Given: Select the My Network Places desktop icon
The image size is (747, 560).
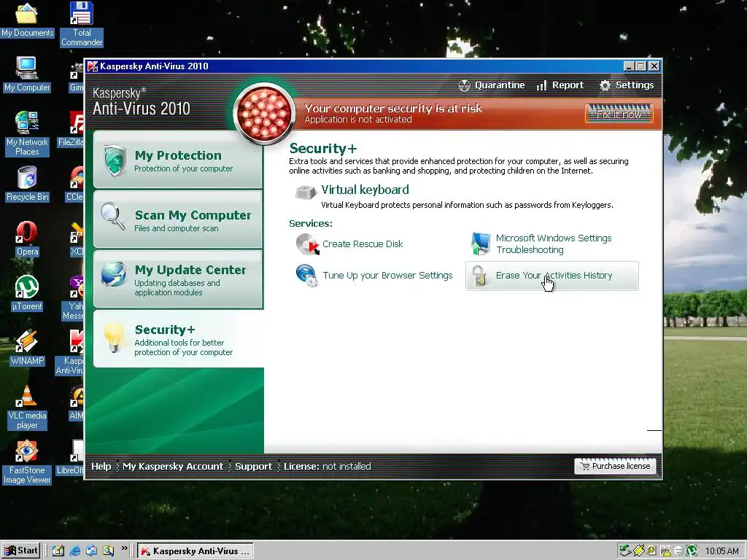Looking at the screenshot, I should pos(27,133).
